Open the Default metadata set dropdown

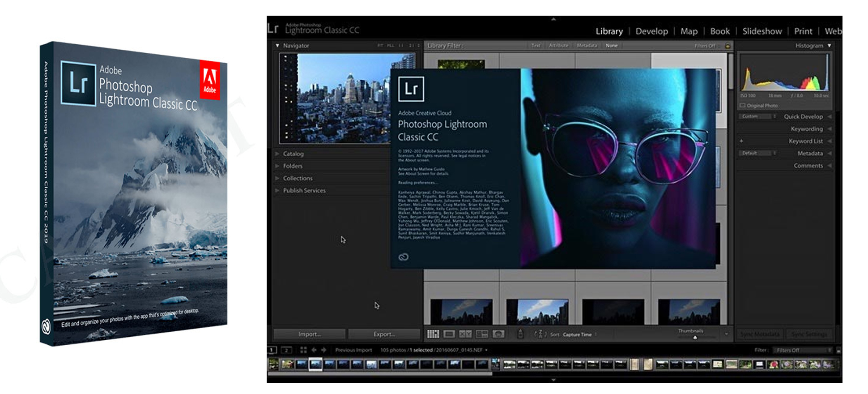758,153
